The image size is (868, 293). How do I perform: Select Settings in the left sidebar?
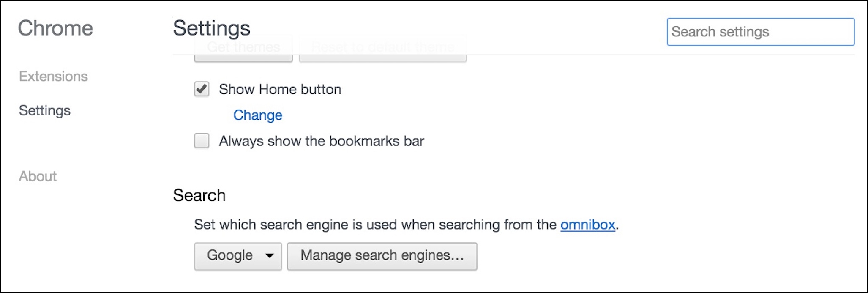coord(45,111)
